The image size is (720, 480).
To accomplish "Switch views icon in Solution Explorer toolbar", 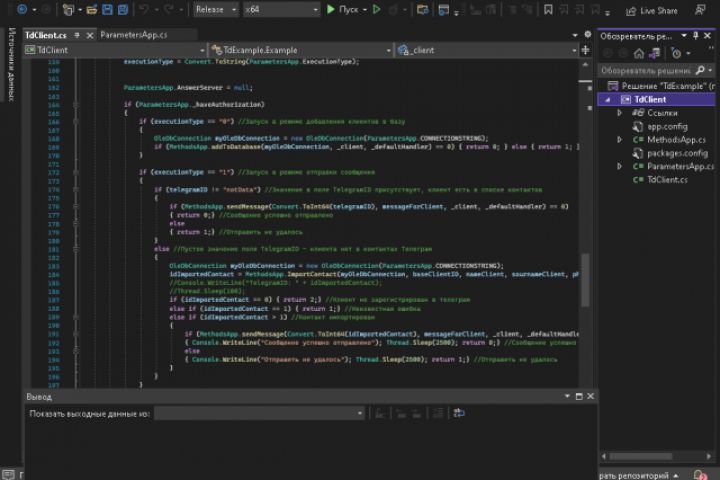I will point(655,54).
